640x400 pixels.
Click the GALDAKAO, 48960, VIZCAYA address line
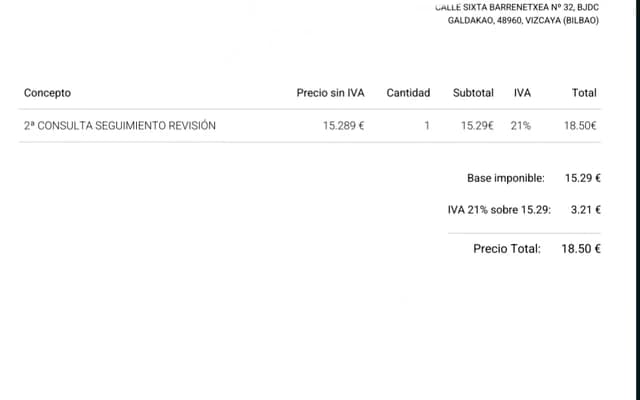pos(523,20)
